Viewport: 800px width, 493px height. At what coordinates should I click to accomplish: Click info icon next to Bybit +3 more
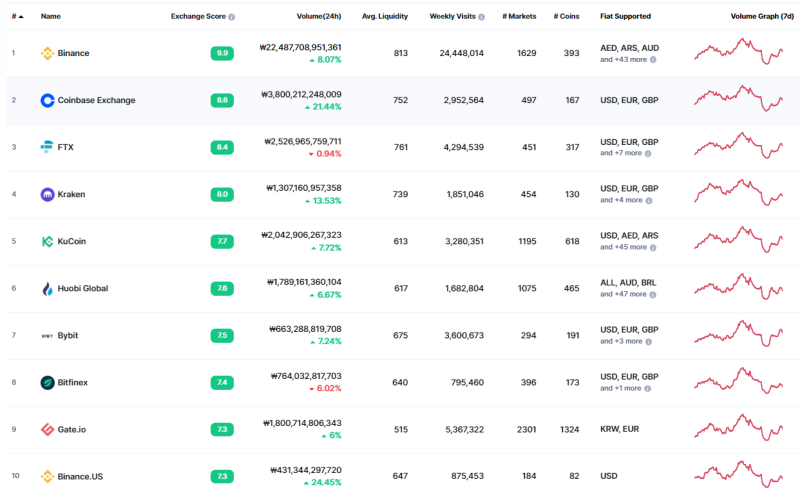pyautogui.click(x=648, y=342)
